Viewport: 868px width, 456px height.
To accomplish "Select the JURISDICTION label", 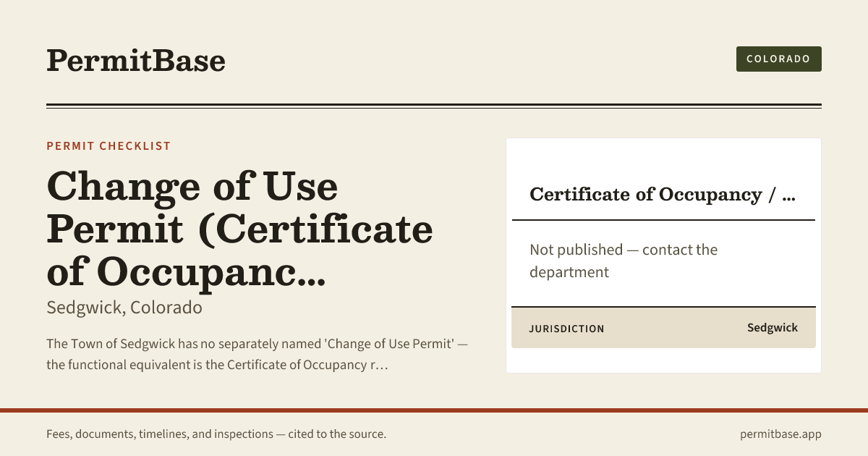I will point(566,329).
